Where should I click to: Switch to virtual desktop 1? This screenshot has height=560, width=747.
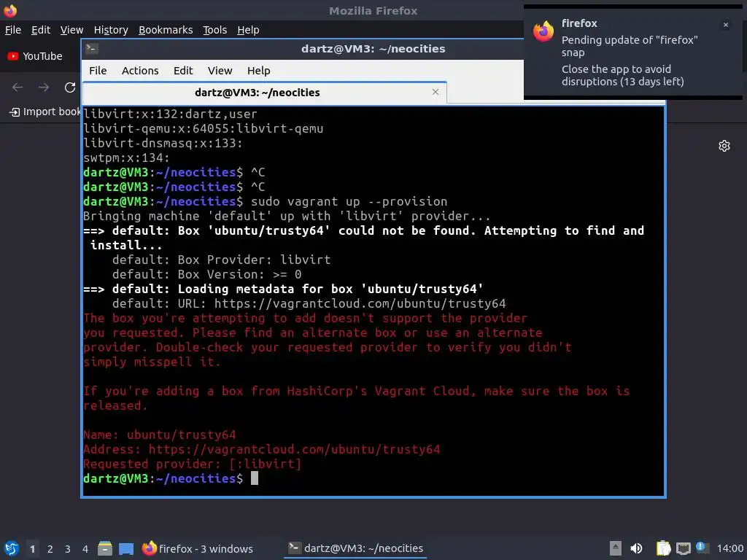[x=32, y=549]
